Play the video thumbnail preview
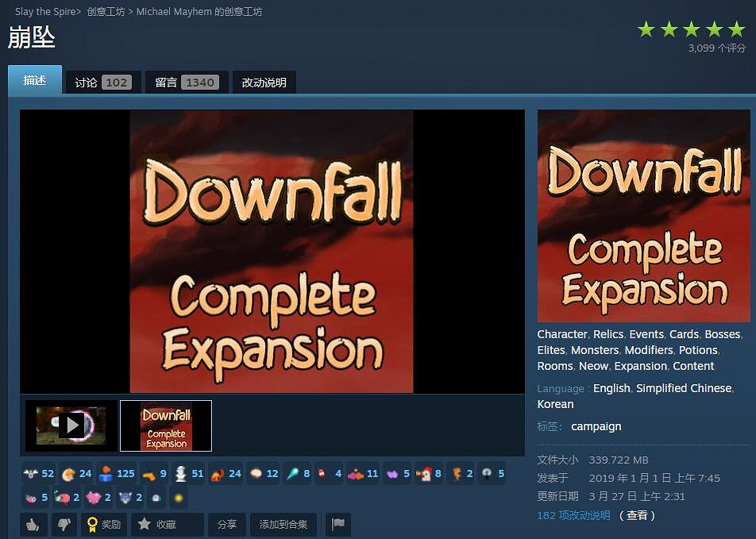The image size is (756, 539). coord(71,425)
